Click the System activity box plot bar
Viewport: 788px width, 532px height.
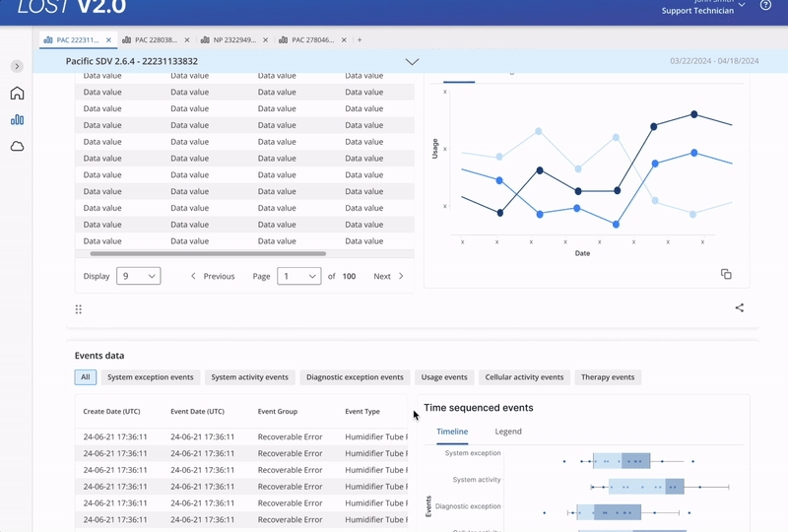click(646, 487)
